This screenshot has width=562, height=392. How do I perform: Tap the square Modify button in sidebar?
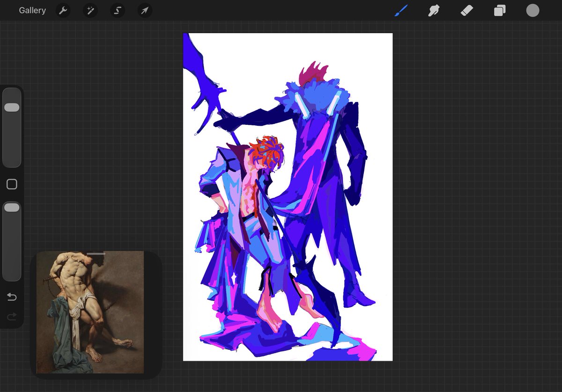tap(12, 184)
